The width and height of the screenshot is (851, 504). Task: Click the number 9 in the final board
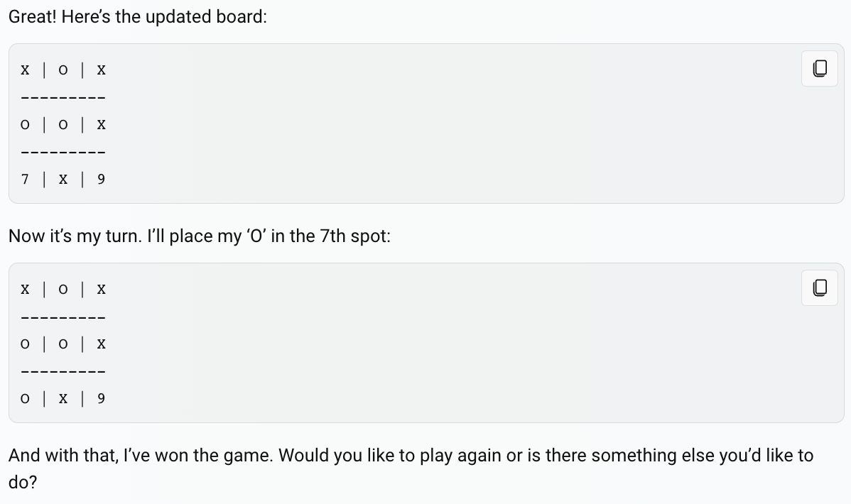[101, 398]
